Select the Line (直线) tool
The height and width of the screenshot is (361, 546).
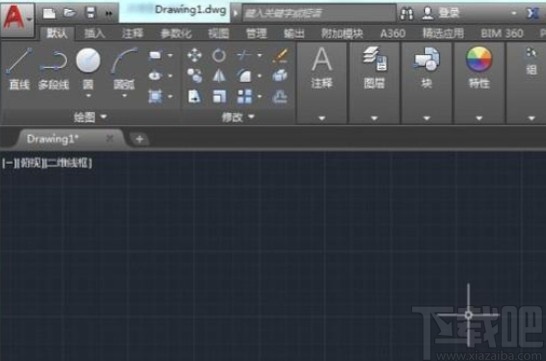pos(19,69)
